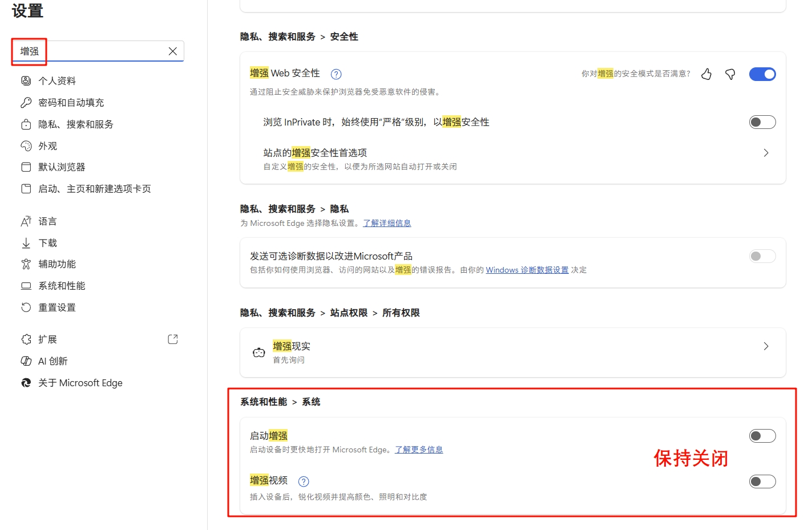Click the browser icon beside 默认浏览器
Viewport: 812px width, 530px height.
26,167
